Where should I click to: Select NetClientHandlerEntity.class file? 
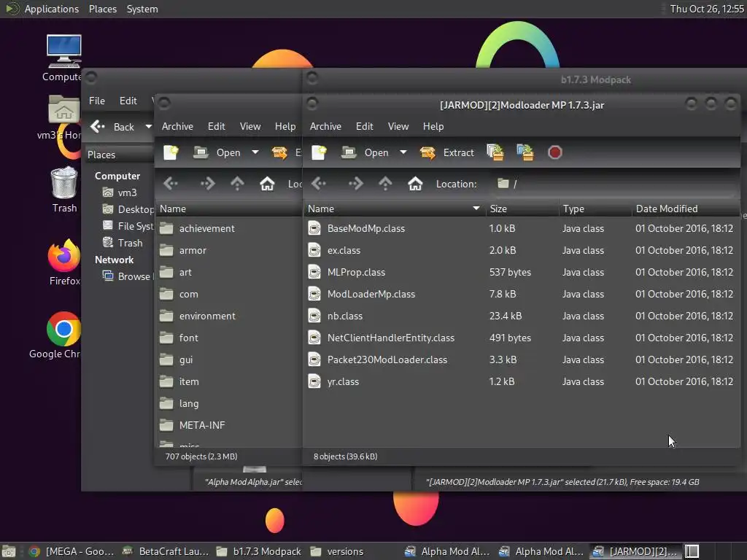coord(521,338)
